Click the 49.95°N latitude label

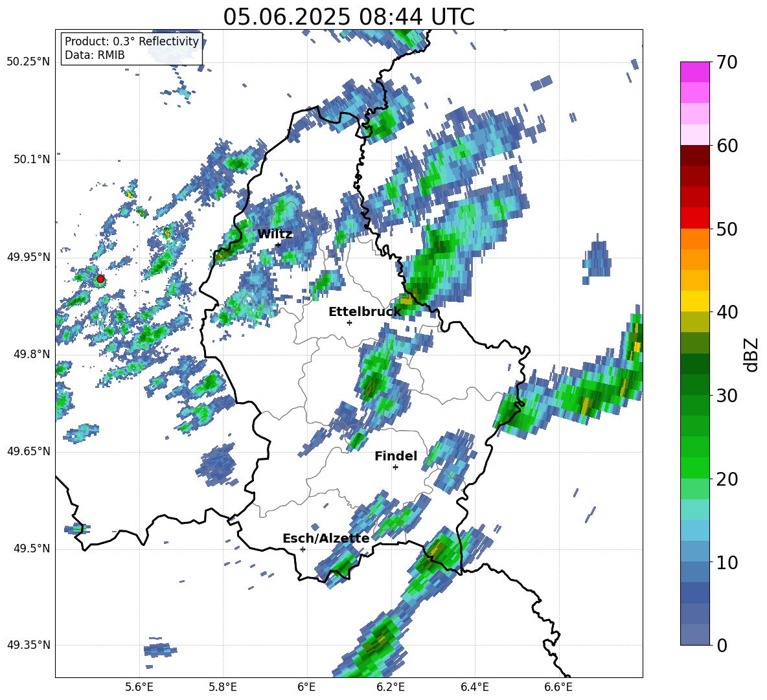[29, 256]
